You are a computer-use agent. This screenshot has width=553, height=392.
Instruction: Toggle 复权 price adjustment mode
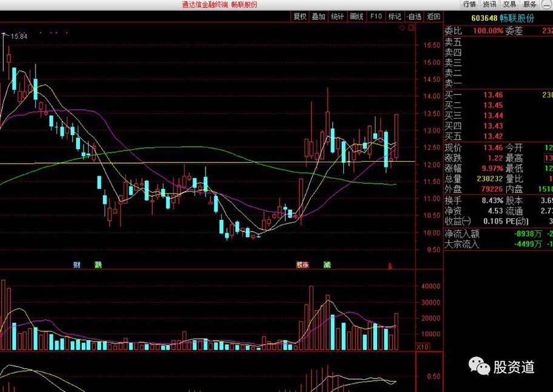[x=300, y=16]
